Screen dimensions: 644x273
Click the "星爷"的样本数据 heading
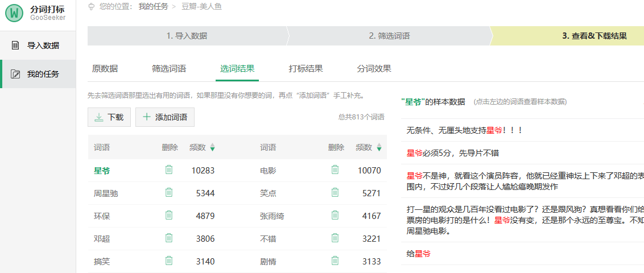[434, 101]
